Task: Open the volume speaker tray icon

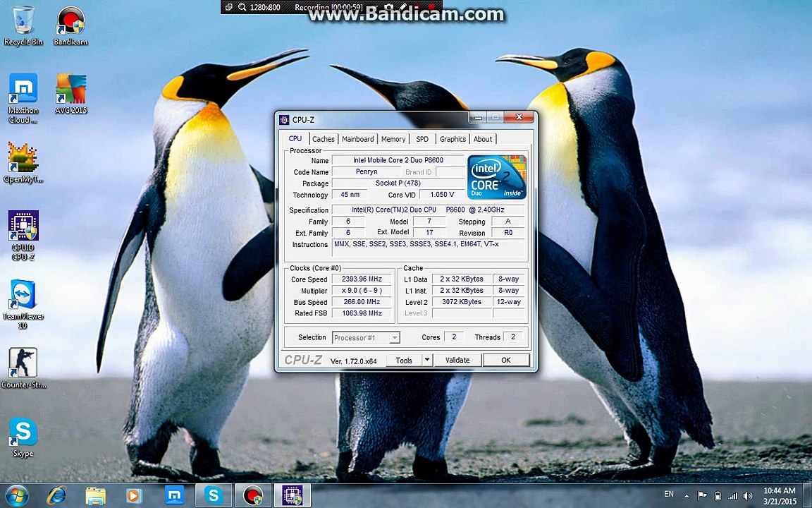Action: point(747,495)
